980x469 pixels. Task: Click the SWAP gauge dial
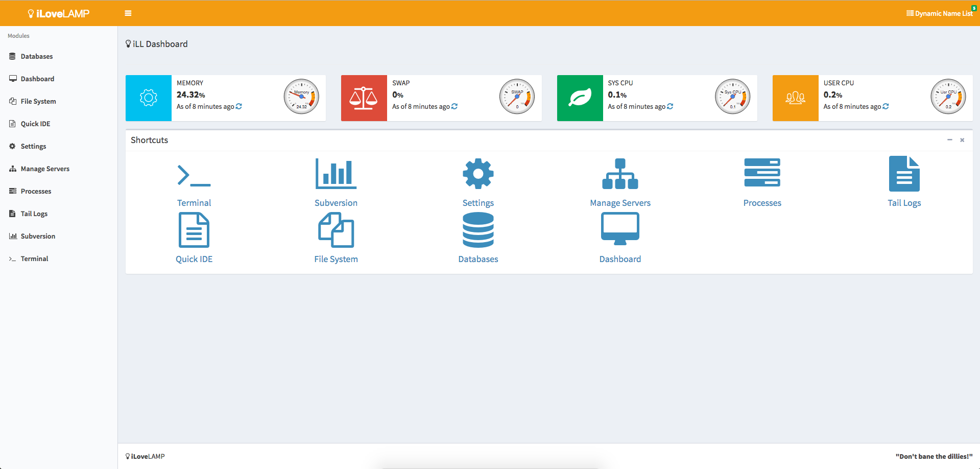517,97
